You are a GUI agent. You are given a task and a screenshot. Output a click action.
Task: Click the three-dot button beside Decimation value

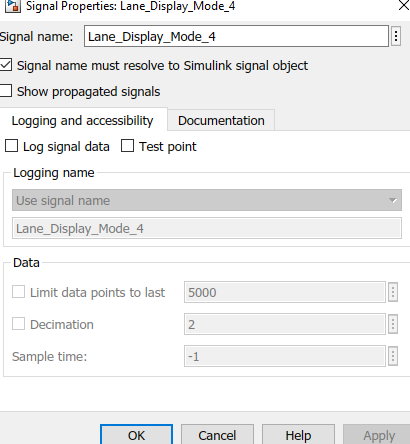(393, 324)
